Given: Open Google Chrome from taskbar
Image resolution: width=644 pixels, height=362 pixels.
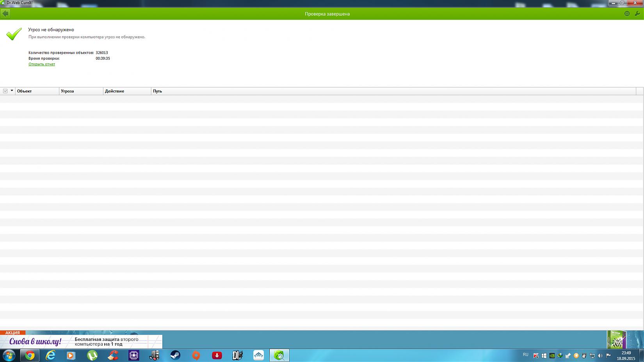Looking at the screenshot, I should pos(30,355).
